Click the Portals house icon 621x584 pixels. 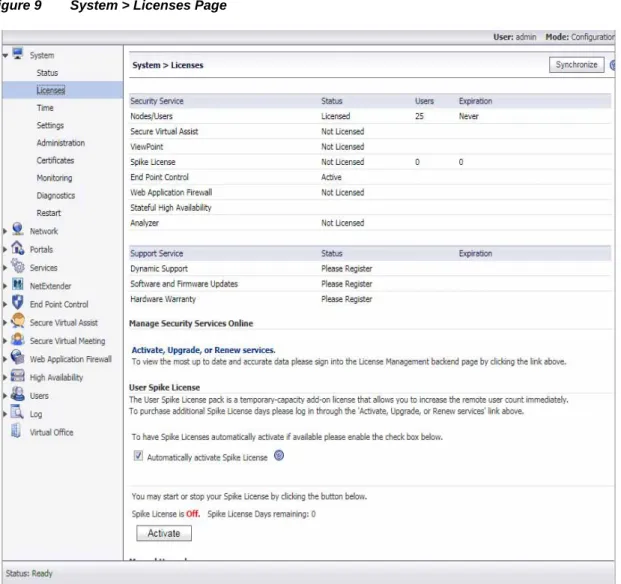17,248
